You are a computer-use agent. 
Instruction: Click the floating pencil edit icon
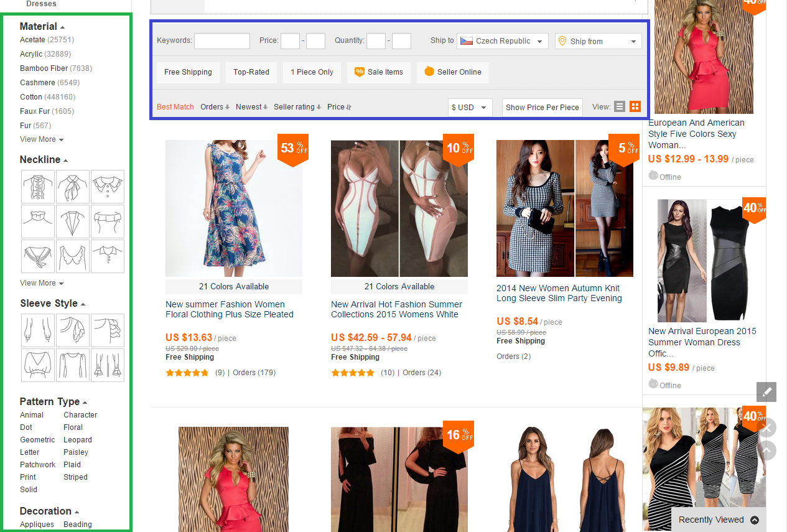click(x=766, y=392)
